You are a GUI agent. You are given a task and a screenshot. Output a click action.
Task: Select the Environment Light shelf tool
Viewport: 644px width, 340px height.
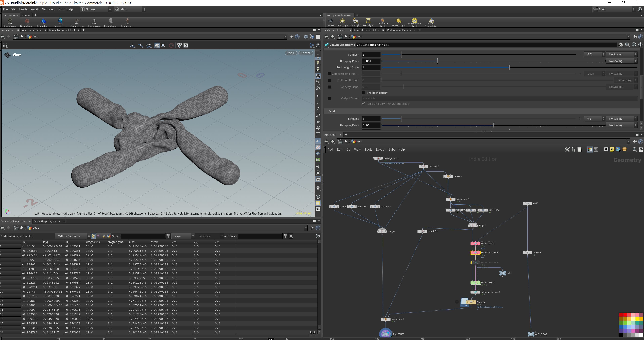415,23
